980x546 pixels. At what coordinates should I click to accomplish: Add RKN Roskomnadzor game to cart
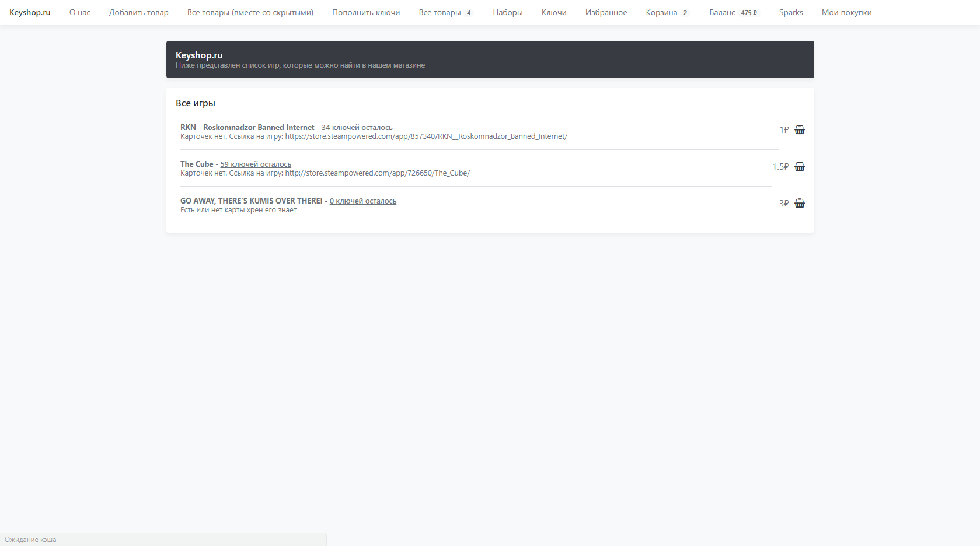[x=799, y=130]
